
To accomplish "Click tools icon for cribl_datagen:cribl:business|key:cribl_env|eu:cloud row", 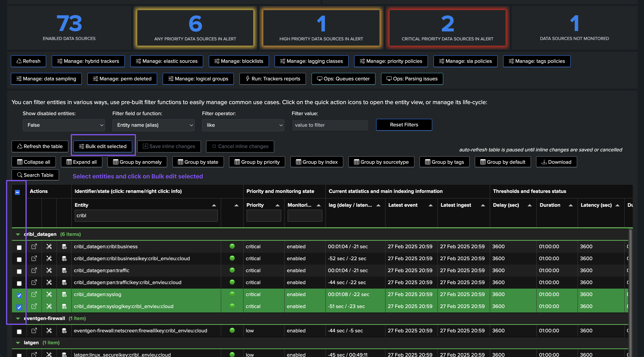I will tap(49, 258).
